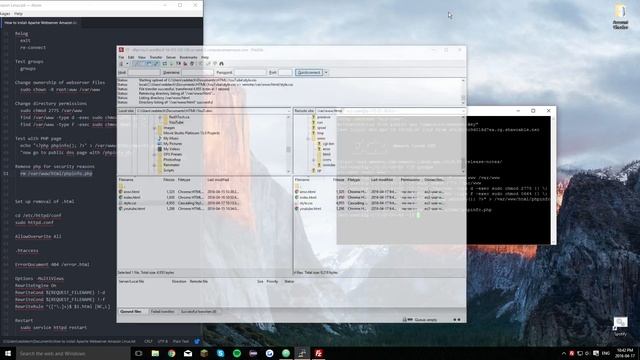This screenshot has height=360, width=640.
Task: Select error.html in local file list
Action: 131,191
